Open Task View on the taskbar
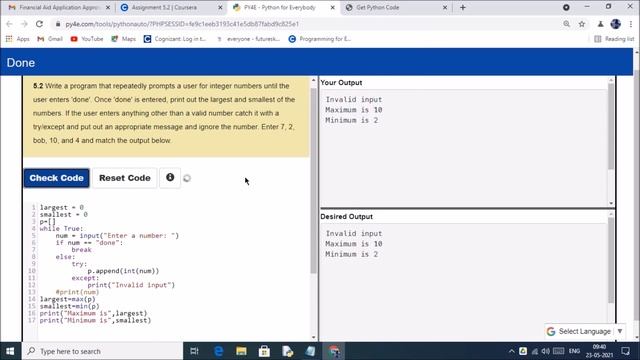This screenshot has width=640, height=360. (195, 351)
